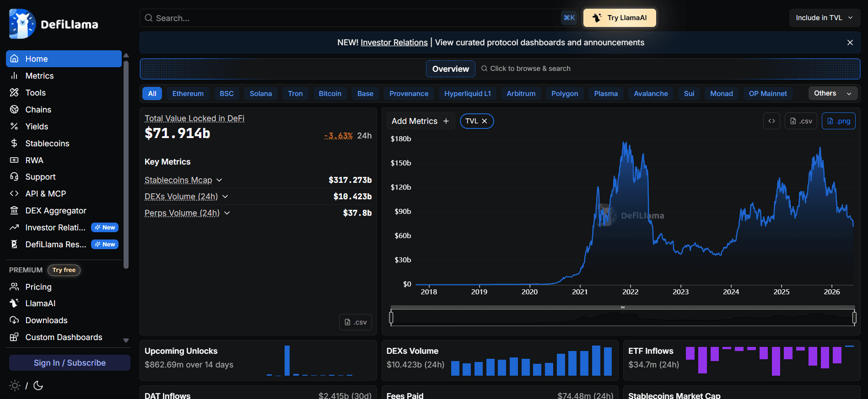Select the All chains tab
Screen dimensions: 868x399
tap(152, 93)
